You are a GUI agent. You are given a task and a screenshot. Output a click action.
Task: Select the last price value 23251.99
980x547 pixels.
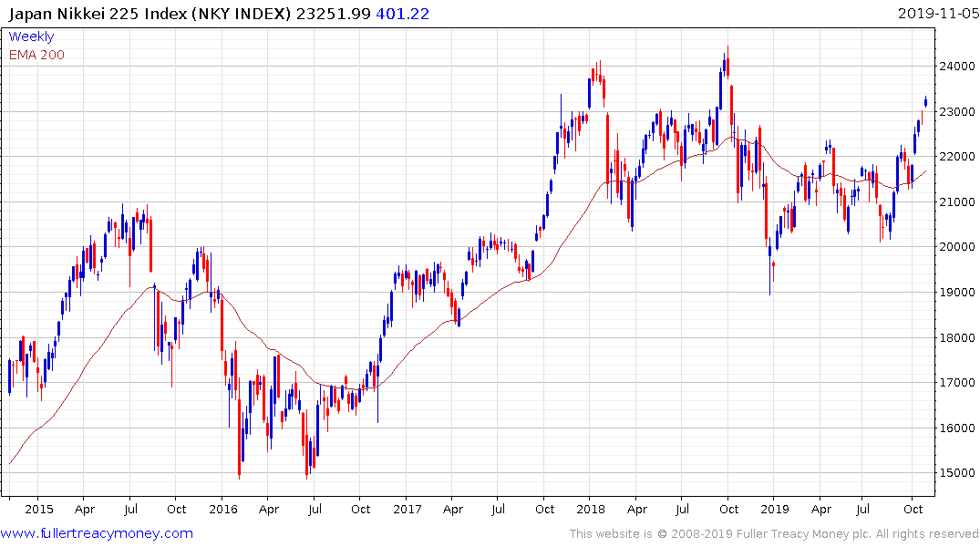pos(333,14)
